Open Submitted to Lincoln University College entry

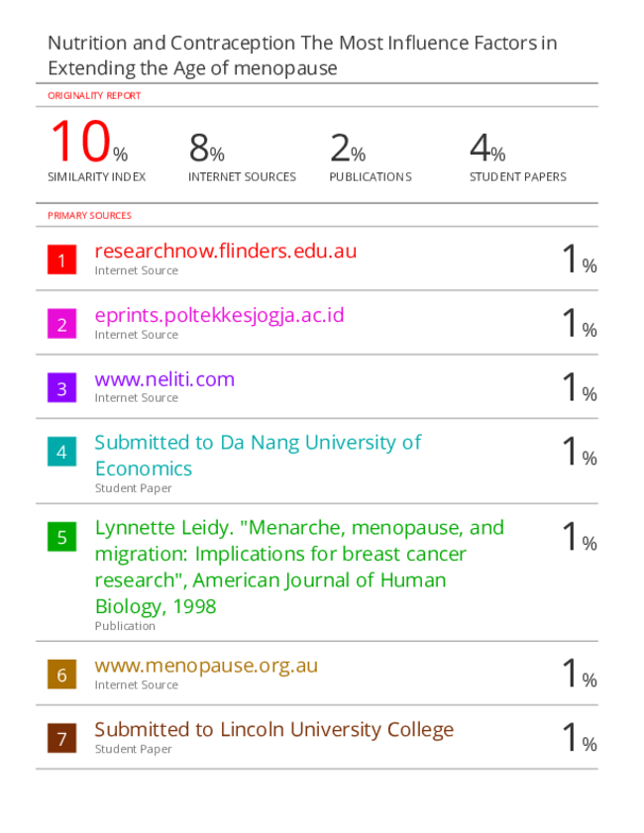coord(274,730)
